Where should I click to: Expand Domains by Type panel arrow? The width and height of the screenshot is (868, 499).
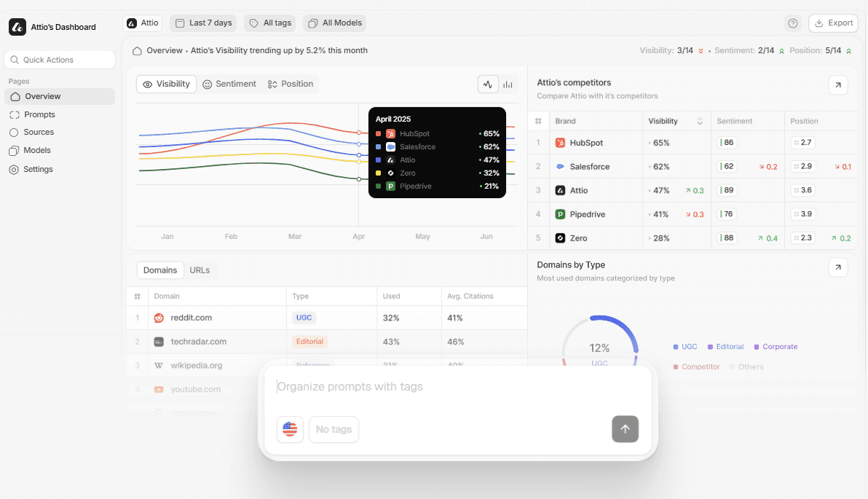pyautogui.click(x=838, y=267)
